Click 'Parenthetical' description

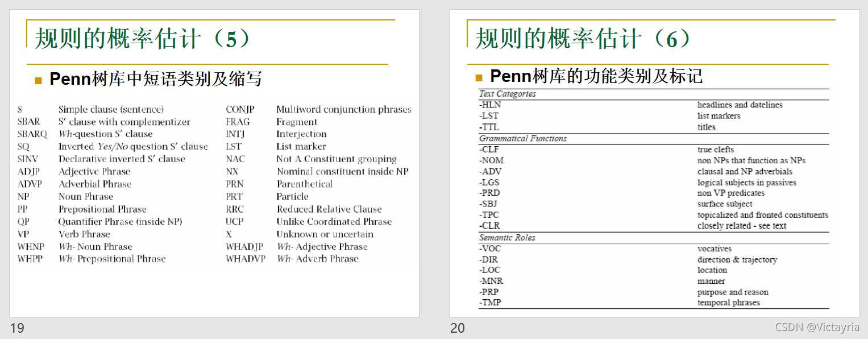tap(305, 184)
